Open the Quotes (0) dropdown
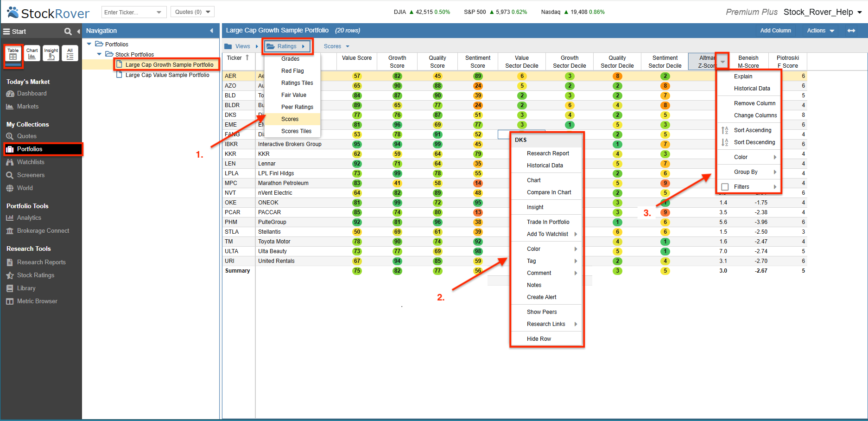 click(192, 12)
